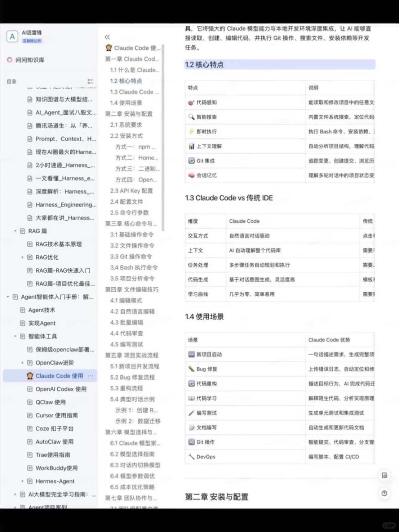Expand AI大模型完全学习指南 section

coord(15,494)
